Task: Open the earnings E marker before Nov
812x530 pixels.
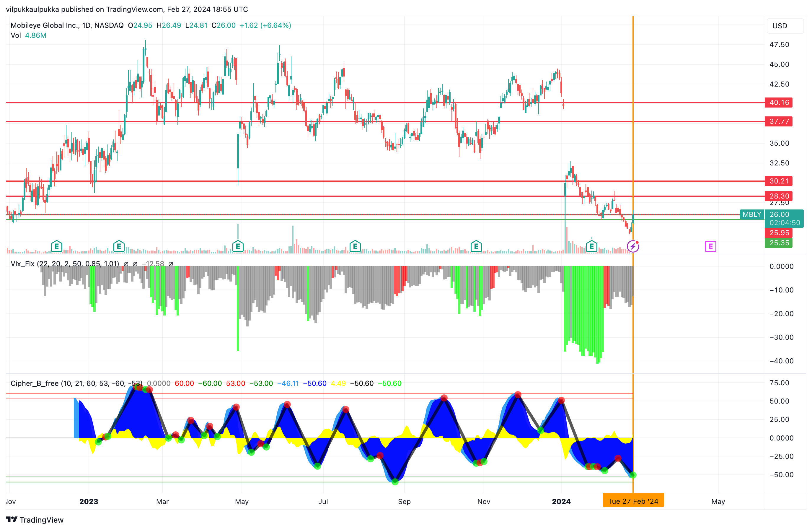Action: 476,246
